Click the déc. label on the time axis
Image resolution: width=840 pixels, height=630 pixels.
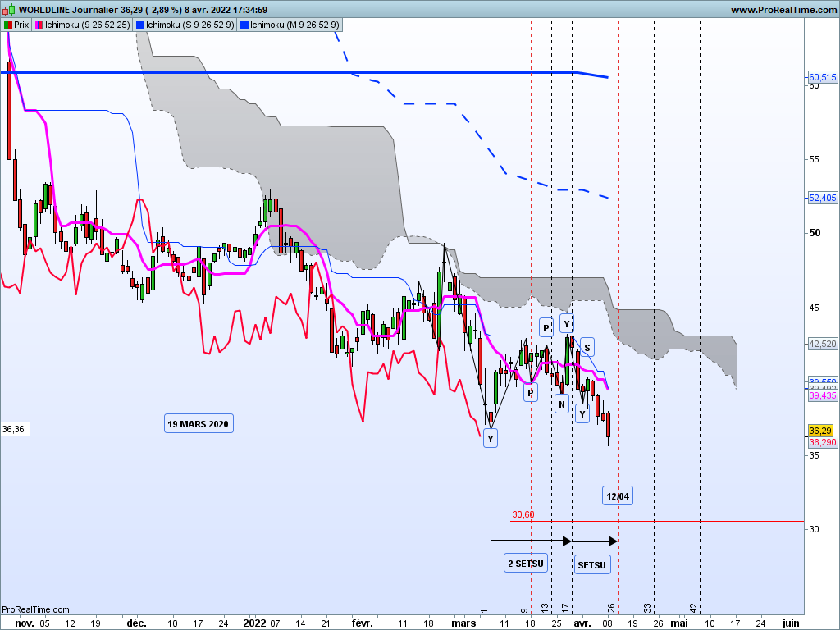coord(137,623)
